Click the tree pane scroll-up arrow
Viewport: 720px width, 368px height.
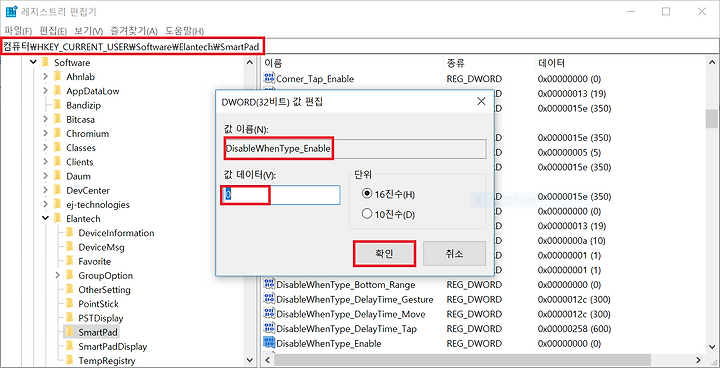[x=249, y=62]
